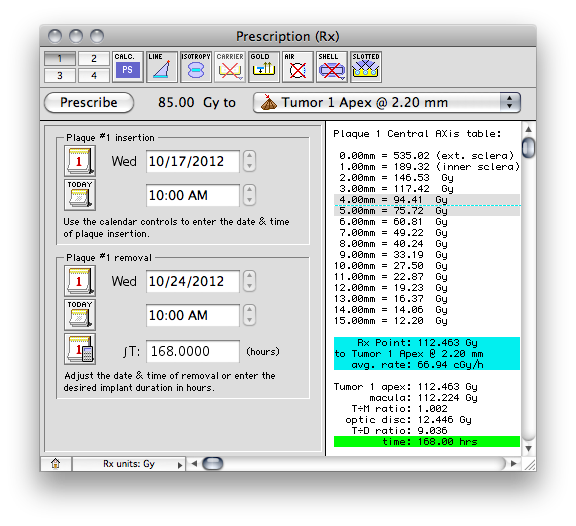Click the SLOTTED plaque icon

pyautogui.click(x=366, y=67)
